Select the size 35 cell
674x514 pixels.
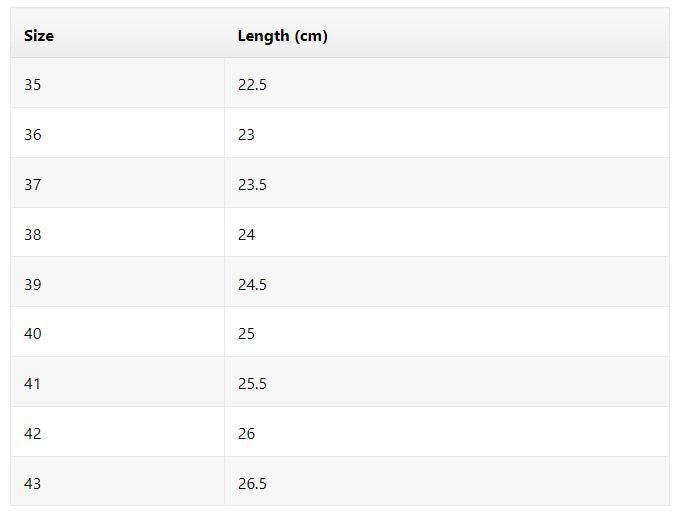coord(33,85)
